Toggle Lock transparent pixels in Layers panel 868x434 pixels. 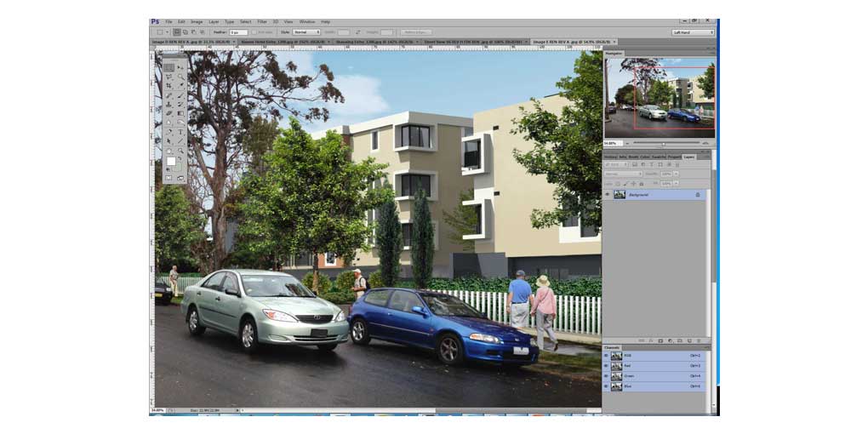(617, 184)
